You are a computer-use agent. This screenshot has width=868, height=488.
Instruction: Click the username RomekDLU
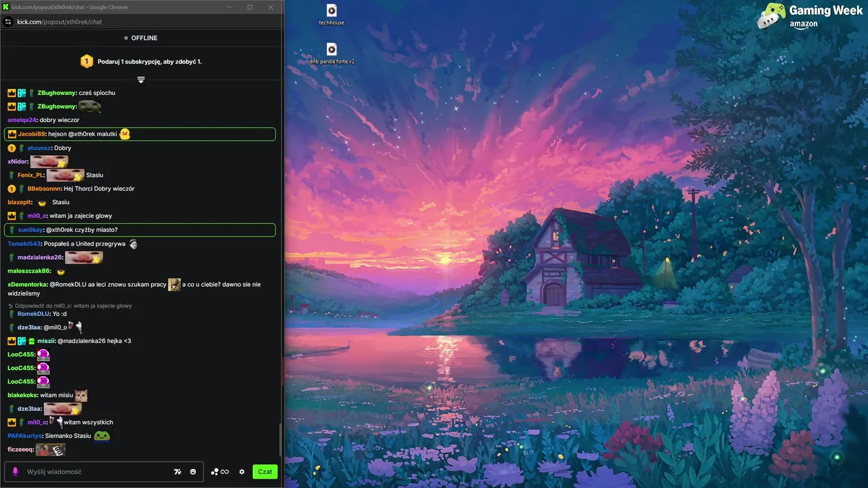34,314
